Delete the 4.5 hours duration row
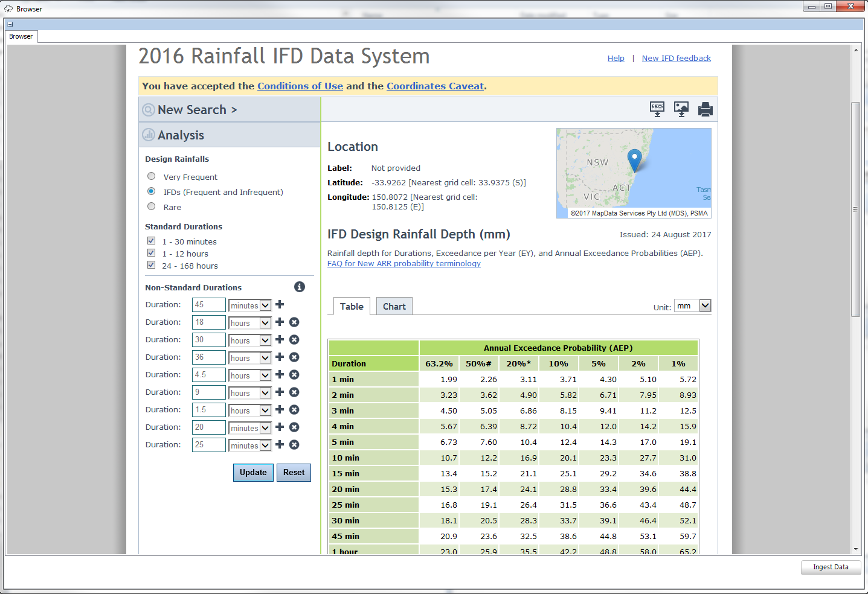This screenshot has width=868, height=594. (294, 375)
